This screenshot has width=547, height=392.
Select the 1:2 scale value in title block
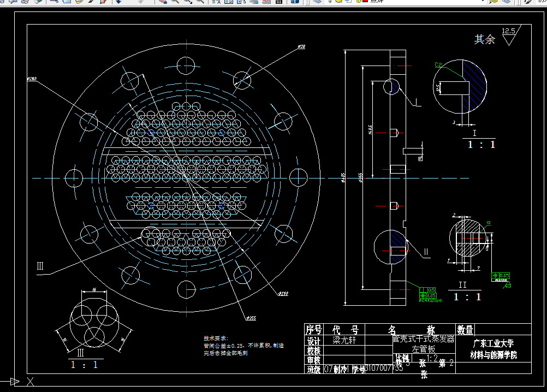pyautogui.click(x=432, y=358)
